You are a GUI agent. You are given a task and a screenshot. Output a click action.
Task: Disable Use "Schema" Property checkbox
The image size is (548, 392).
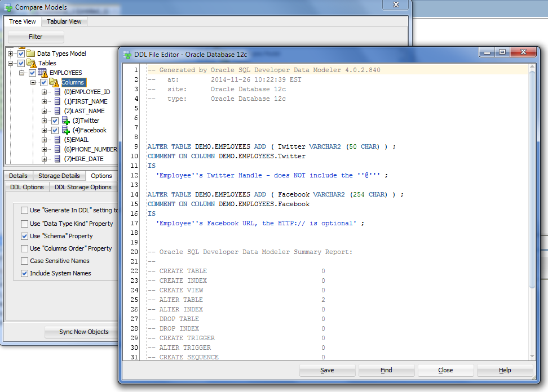(24, 236)
